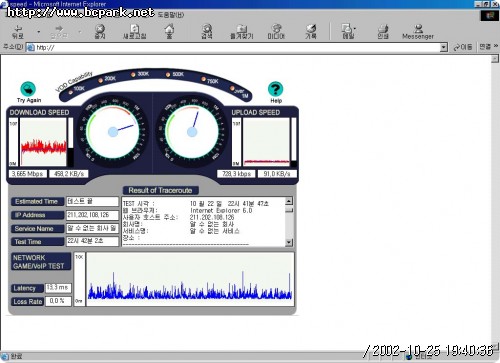The image size is (500, 363).
Task: Click the Refresh toolbar icon
Action: pos(134,31)
